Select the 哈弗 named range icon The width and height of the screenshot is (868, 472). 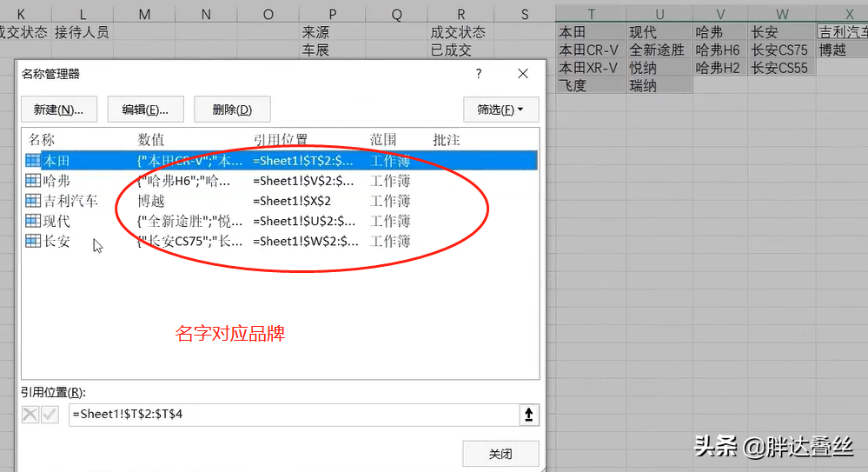[x=33, y=181]
